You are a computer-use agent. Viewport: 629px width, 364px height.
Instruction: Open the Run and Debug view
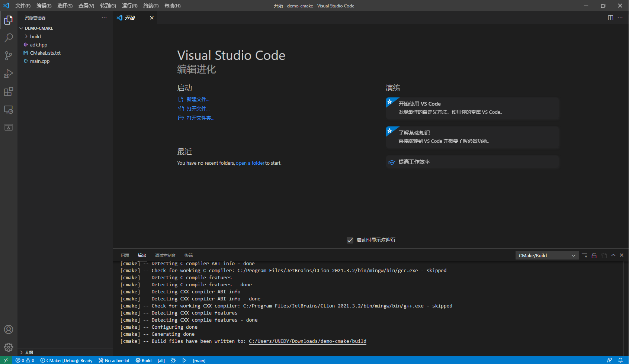[9, 74]
